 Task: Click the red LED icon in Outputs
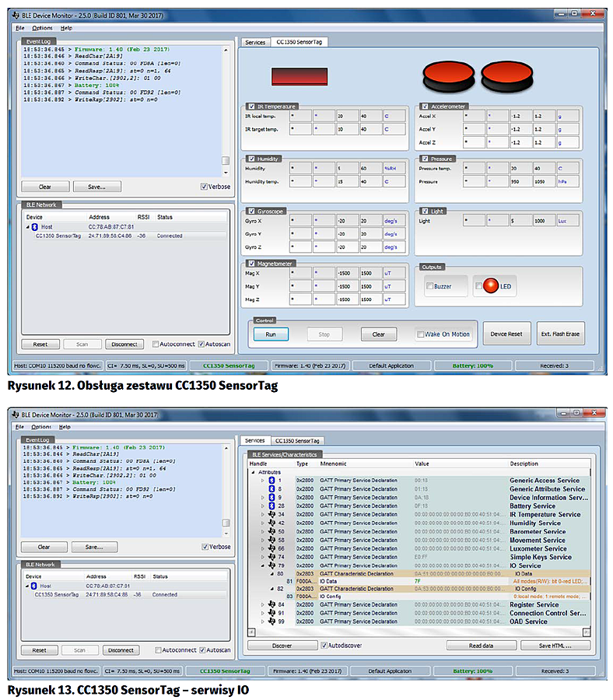pos(490,286)
